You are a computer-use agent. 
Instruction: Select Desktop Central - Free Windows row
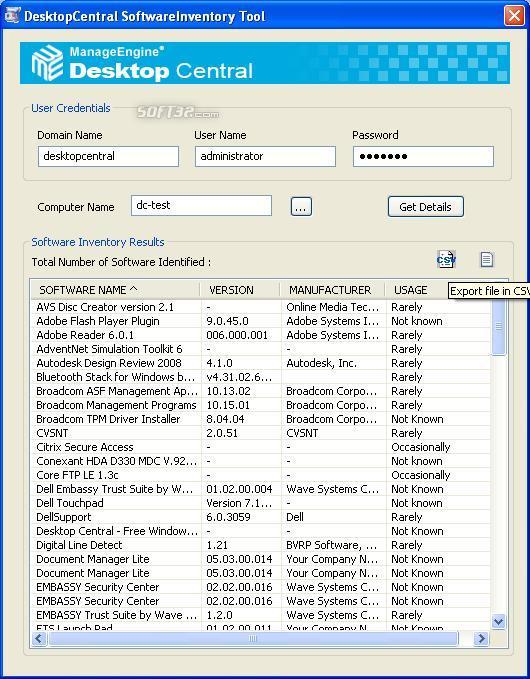pyautogui.click(x=261, y=531)
